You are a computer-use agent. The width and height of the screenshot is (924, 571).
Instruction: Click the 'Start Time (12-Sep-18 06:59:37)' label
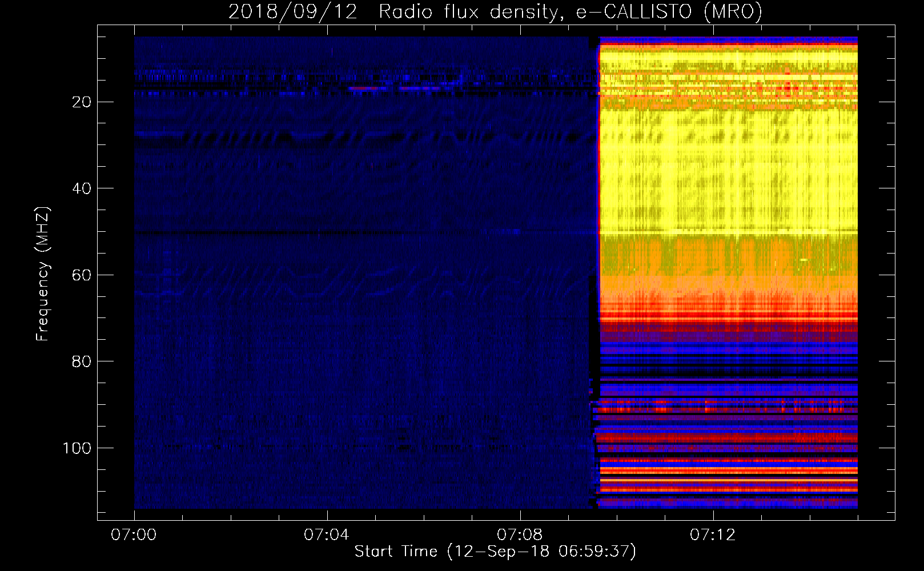click(495, 552)
